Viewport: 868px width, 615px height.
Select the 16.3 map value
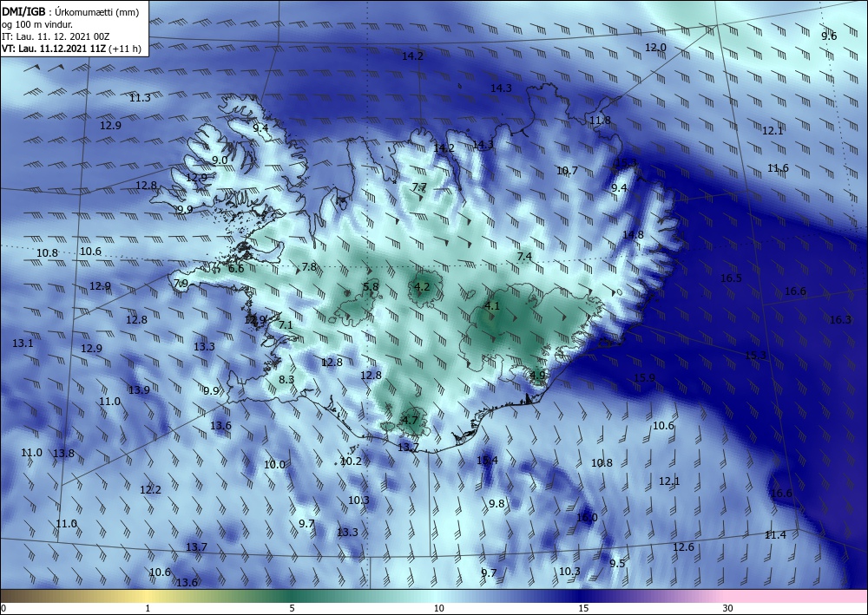coord(840,320)
